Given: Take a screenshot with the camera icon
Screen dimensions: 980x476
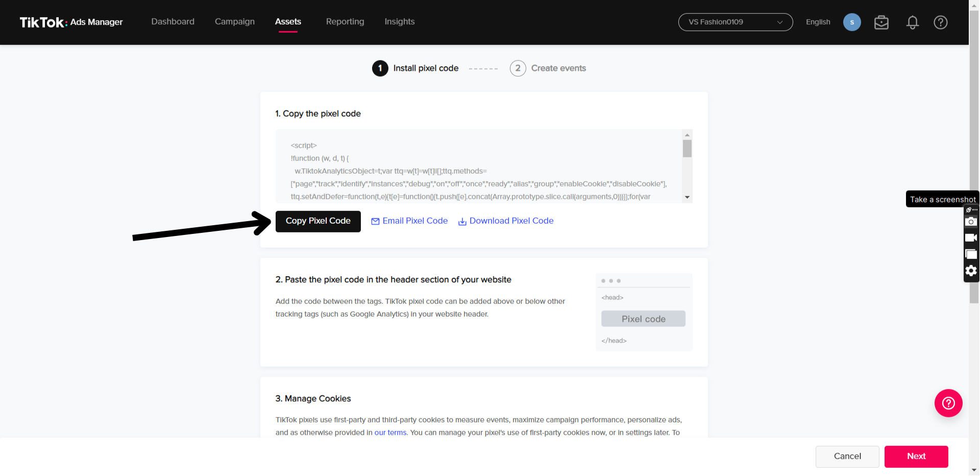Looking at the screenshot, I should coord(971,222).
